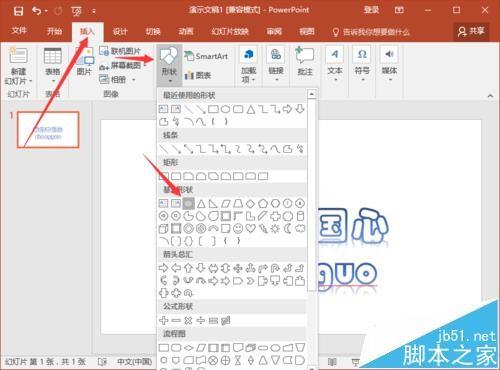Open the 媒体 (Media) group dropdown
This screenshot has width=500, height=370.
point(389,65)
